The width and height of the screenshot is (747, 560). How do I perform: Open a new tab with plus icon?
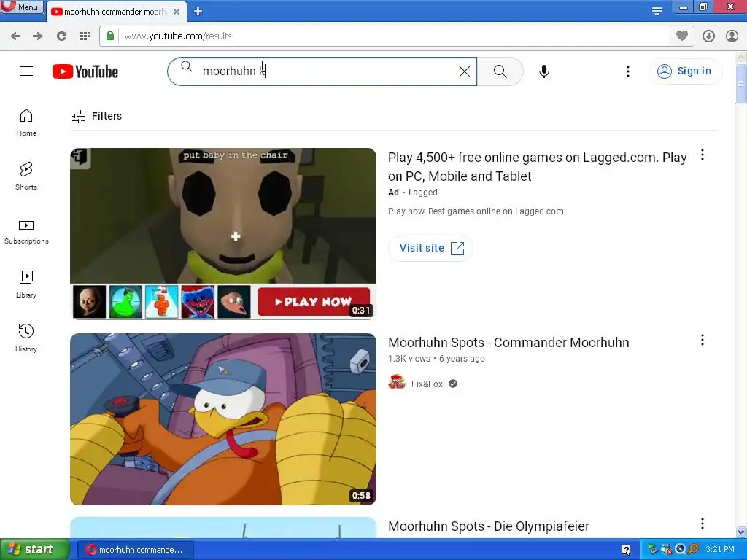pos(198,12)
